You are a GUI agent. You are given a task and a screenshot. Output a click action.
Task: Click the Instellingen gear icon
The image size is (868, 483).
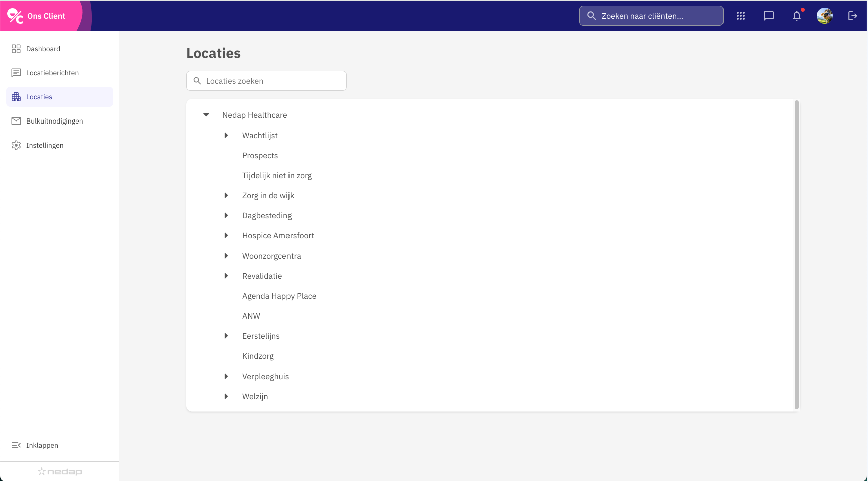[x=16, y=145]
